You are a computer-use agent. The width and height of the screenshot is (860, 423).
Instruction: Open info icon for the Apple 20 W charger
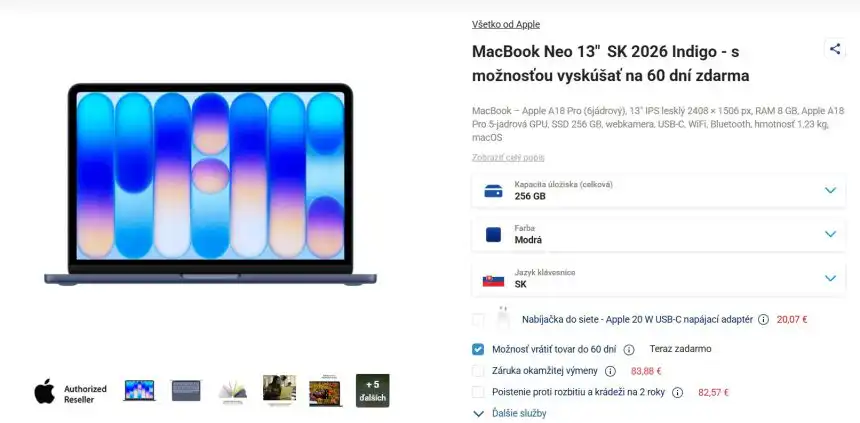(763, 320)
